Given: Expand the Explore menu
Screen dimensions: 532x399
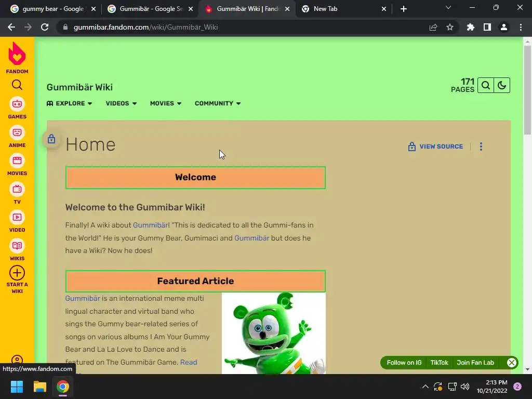Looking at the screenshot, I should pos(69,103).
